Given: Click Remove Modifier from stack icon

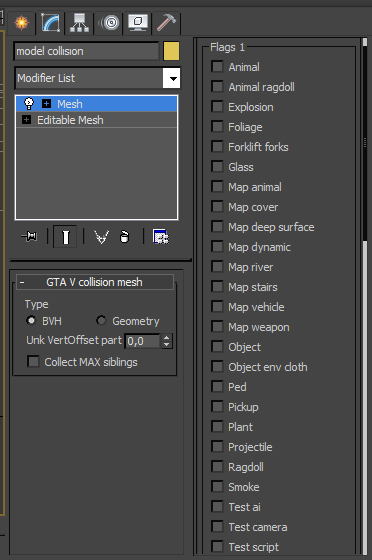Looking at the screenshot, I should 124,236.
